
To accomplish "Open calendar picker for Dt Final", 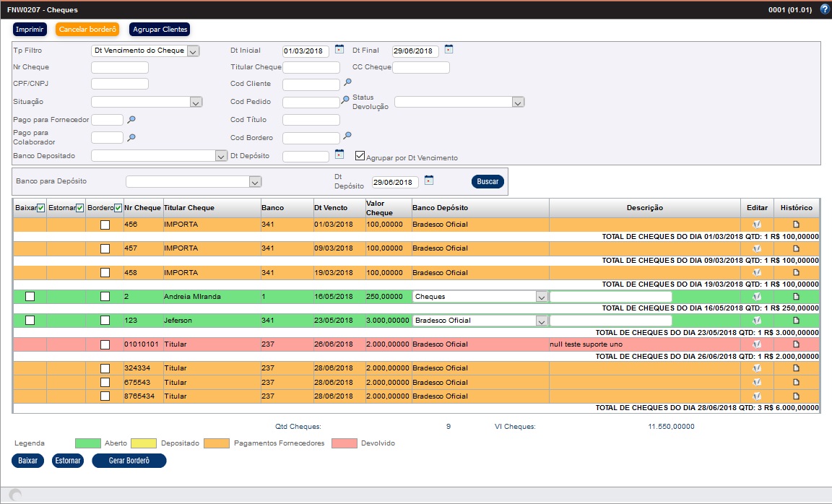I will [x=448, y=50].
